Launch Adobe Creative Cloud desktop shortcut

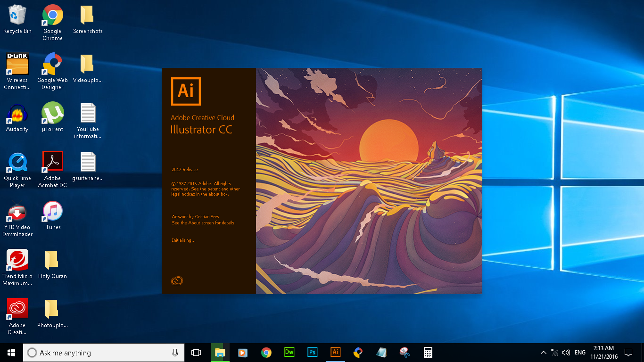point(17,317)
